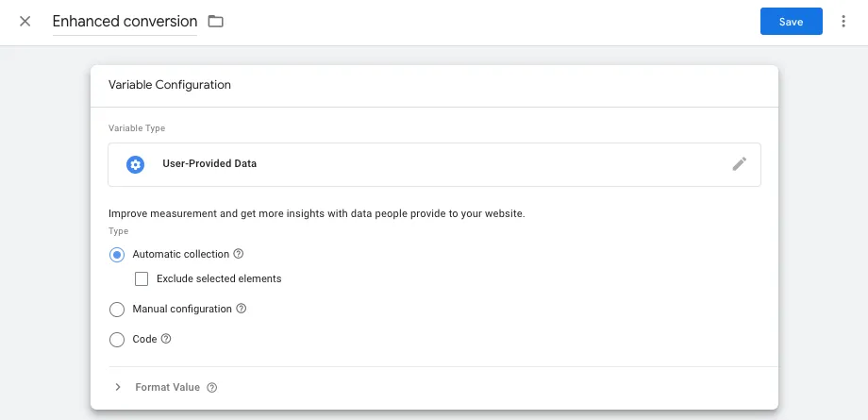Click the blue gear User-Provided Data icon
The height and width of the screenshot is (420, 868).
(136, 164)
